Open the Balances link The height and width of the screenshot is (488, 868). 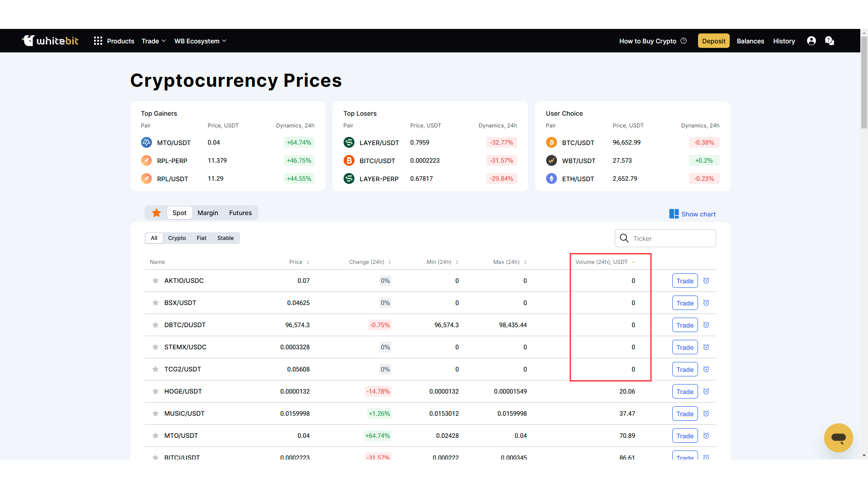pos(750,41)
